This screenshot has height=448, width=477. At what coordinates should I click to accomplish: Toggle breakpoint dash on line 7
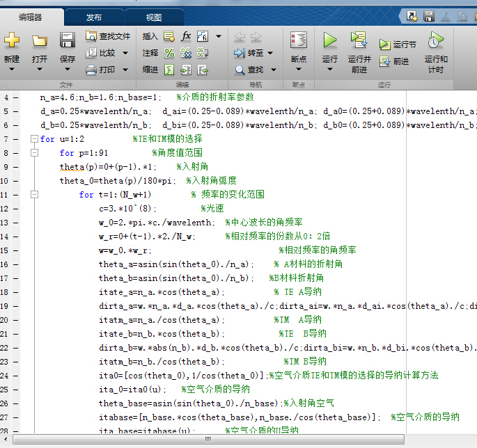coord(16,139)
